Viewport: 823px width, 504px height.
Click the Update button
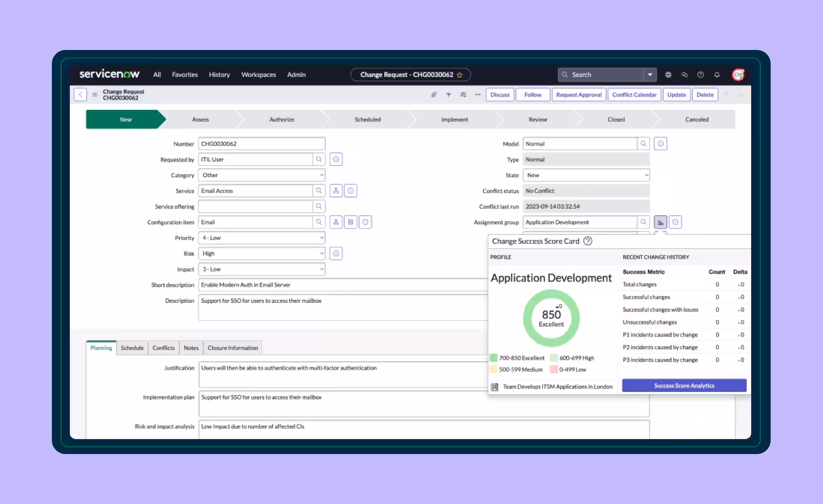click(x=677, y=94)
